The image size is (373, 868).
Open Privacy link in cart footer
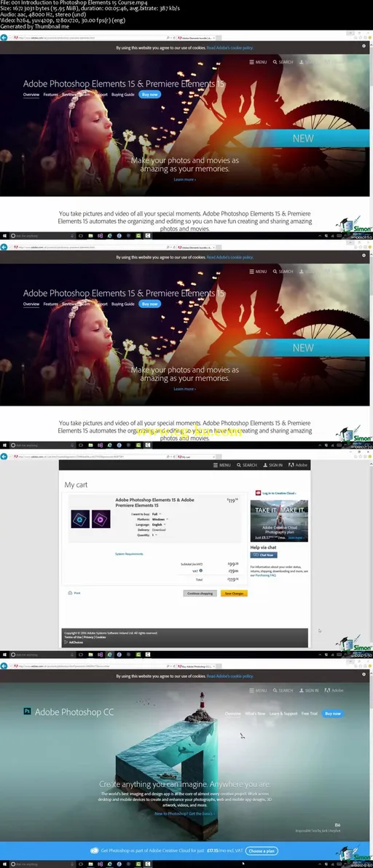pyautogui.click(x=89, y=637)
